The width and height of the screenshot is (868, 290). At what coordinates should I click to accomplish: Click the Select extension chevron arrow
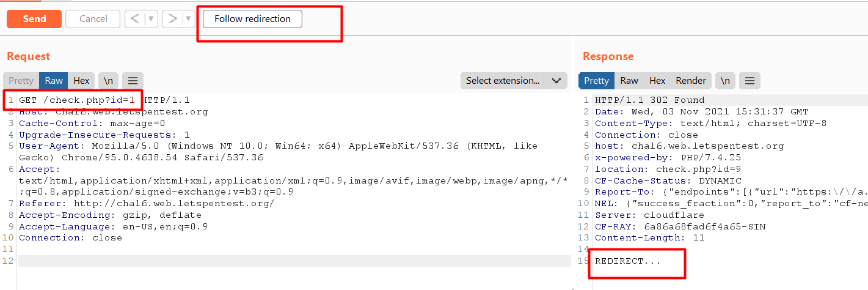point(556,81)
